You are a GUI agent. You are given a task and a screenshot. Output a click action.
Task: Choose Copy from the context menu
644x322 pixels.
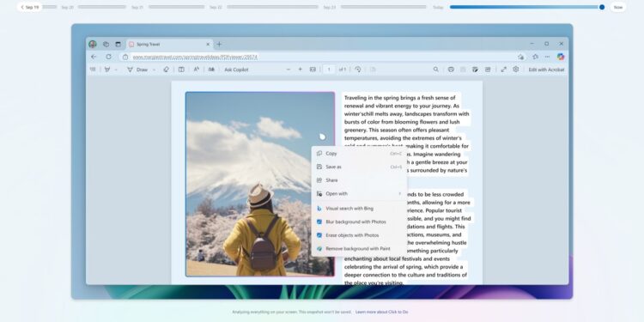[359, 153]
